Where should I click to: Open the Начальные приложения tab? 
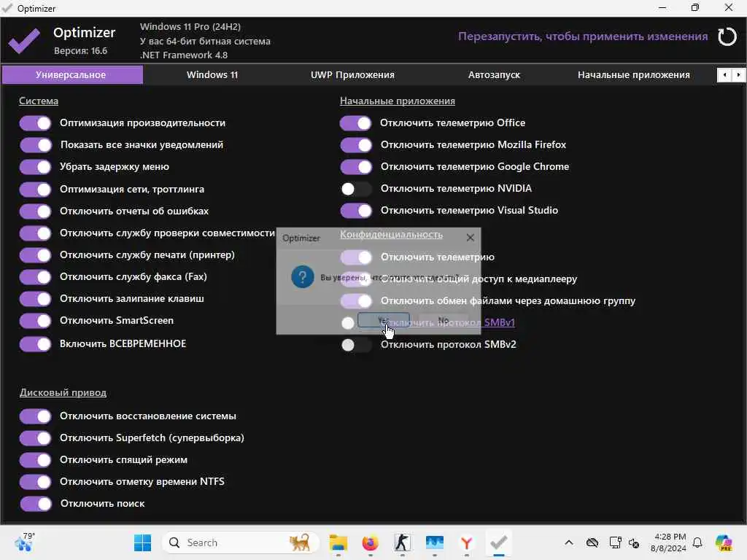point(634,75)
